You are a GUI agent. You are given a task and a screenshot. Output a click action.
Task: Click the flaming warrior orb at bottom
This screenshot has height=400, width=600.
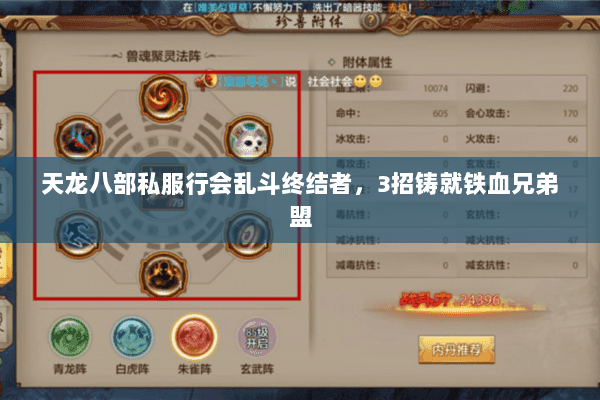[163, 275]
